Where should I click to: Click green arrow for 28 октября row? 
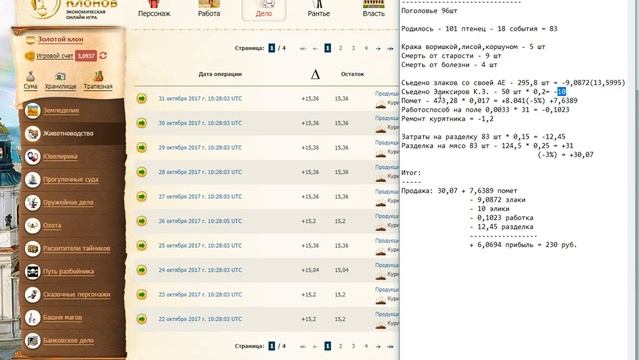coord(142,172)
